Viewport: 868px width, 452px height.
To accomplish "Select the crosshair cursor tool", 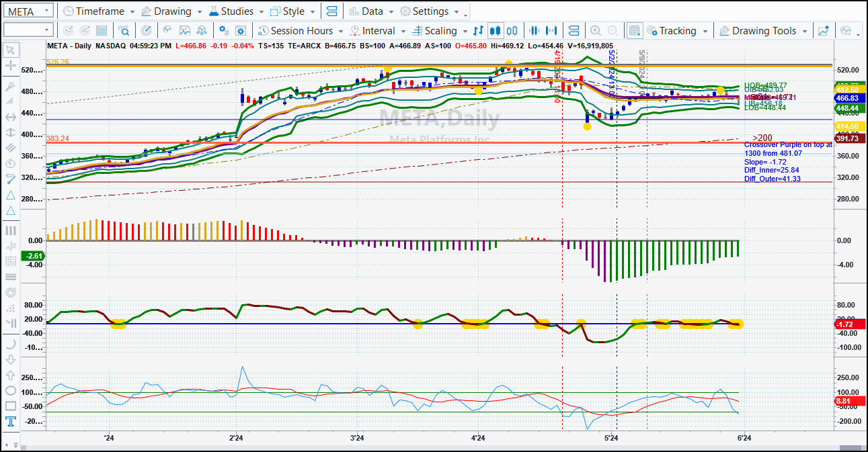I will 11,66.
